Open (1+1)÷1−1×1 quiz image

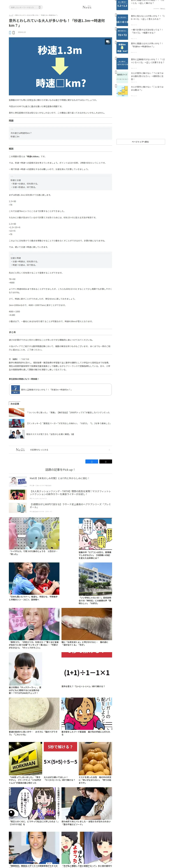click(87, 668)
